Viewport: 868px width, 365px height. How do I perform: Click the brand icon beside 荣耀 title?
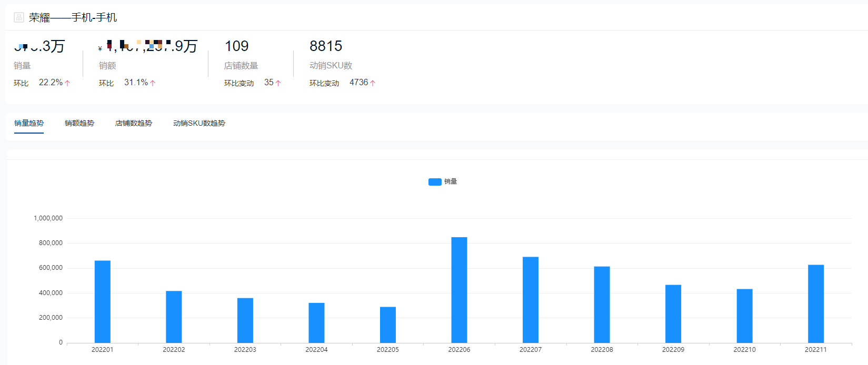pos(19,17)
